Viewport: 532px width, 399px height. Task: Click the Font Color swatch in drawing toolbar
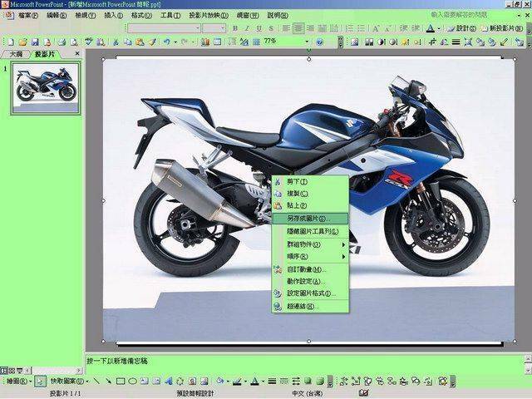click(254, 381)
